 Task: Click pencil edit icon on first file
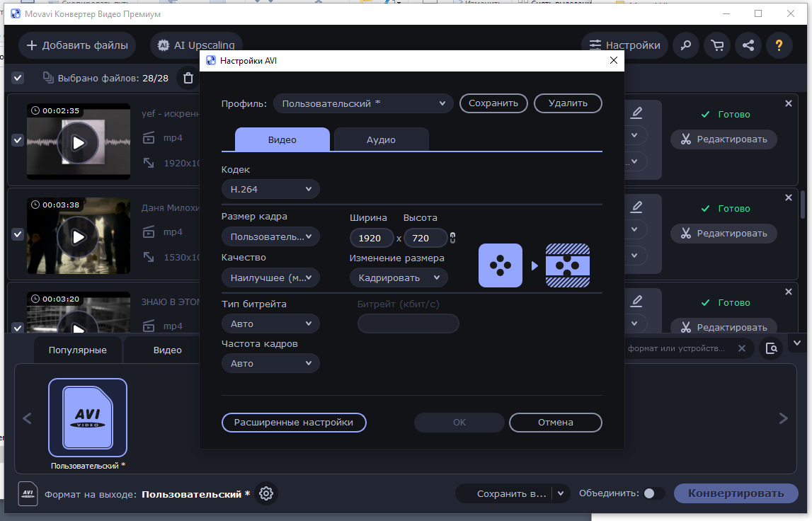[x=636, y=112]
